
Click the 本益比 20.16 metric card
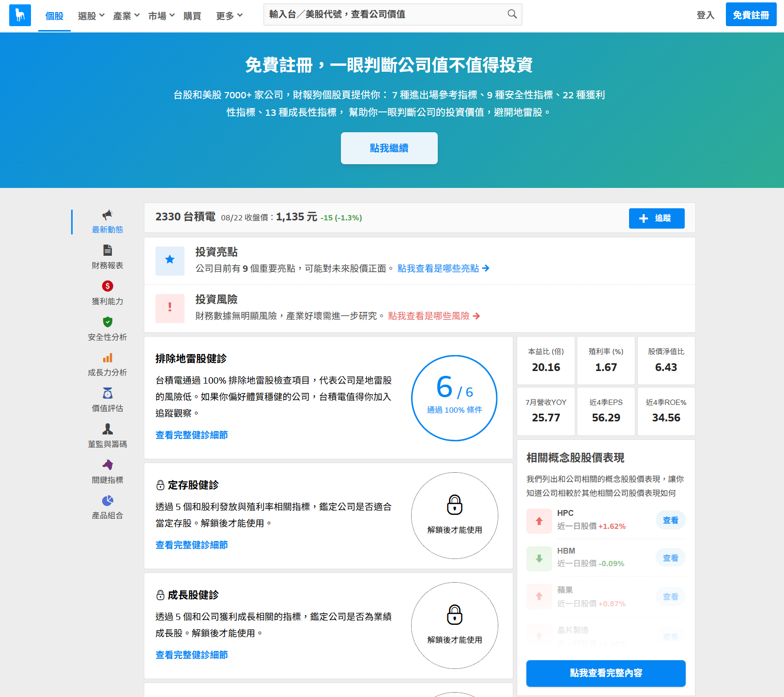coord(546,360)
